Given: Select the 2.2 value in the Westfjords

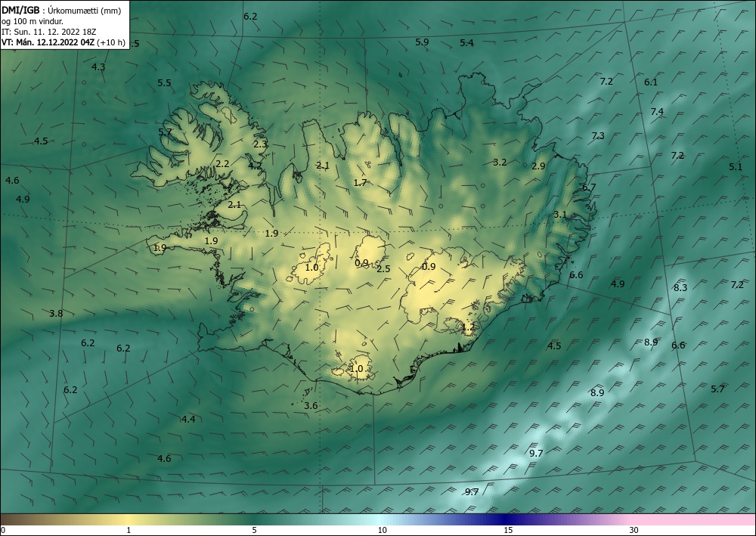Looking at the screenshot, I should [x=222, y=164].
